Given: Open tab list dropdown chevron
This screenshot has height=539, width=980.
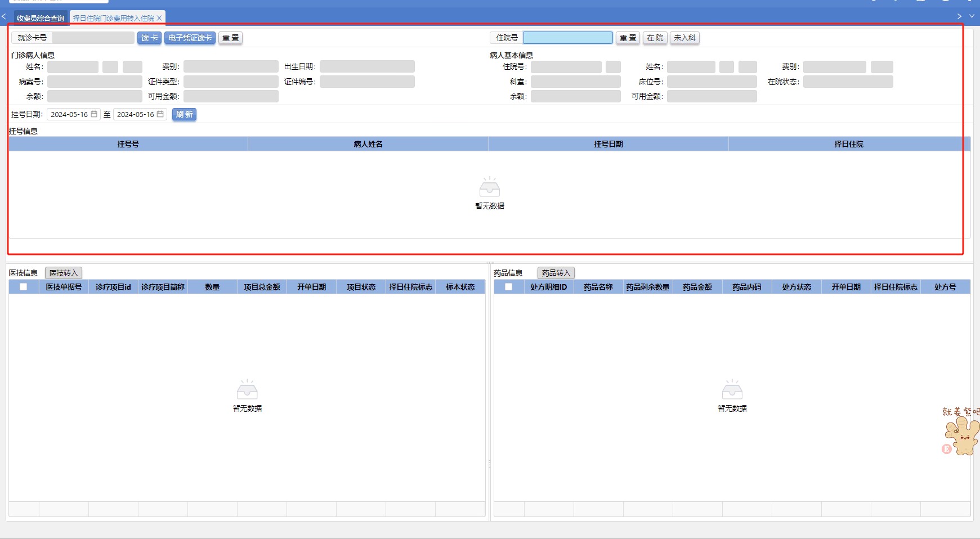Looking at the screenshot, I should tap(972, 16).
